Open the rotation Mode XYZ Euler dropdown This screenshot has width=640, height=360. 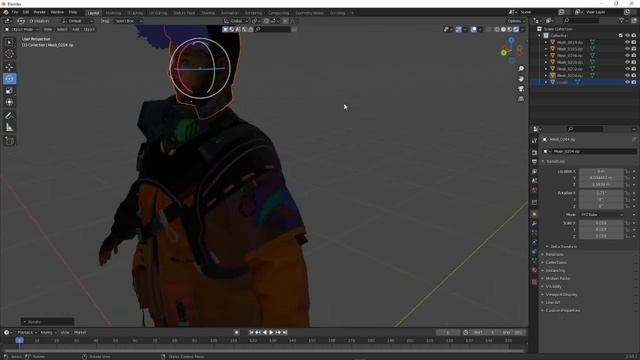[601, 214]
